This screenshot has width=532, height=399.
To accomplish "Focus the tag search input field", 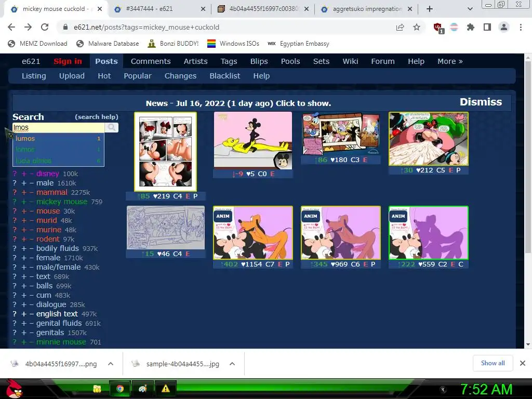I will 58,128.
